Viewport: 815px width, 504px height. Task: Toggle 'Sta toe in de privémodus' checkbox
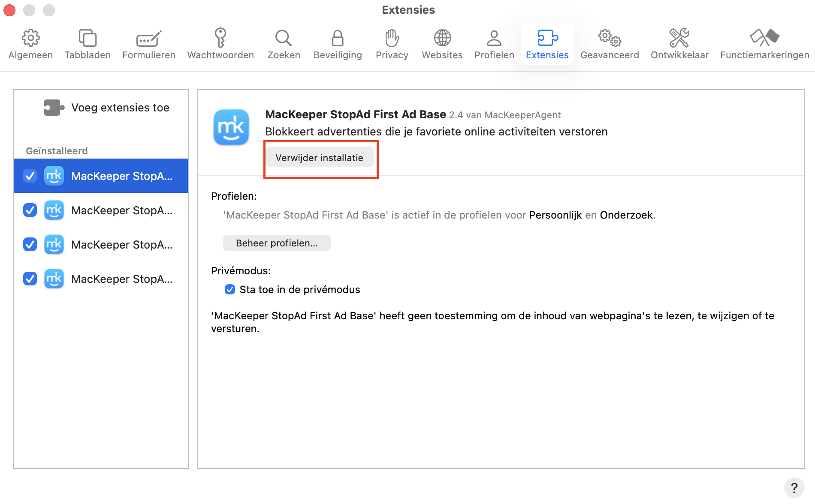(230, 290)
